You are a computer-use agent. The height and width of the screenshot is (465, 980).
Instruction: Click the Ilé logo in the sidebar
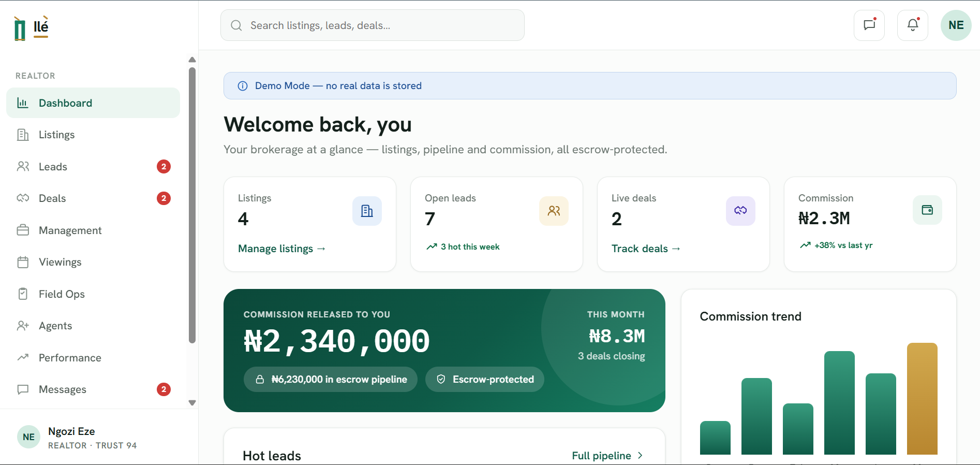click(31, 28)
